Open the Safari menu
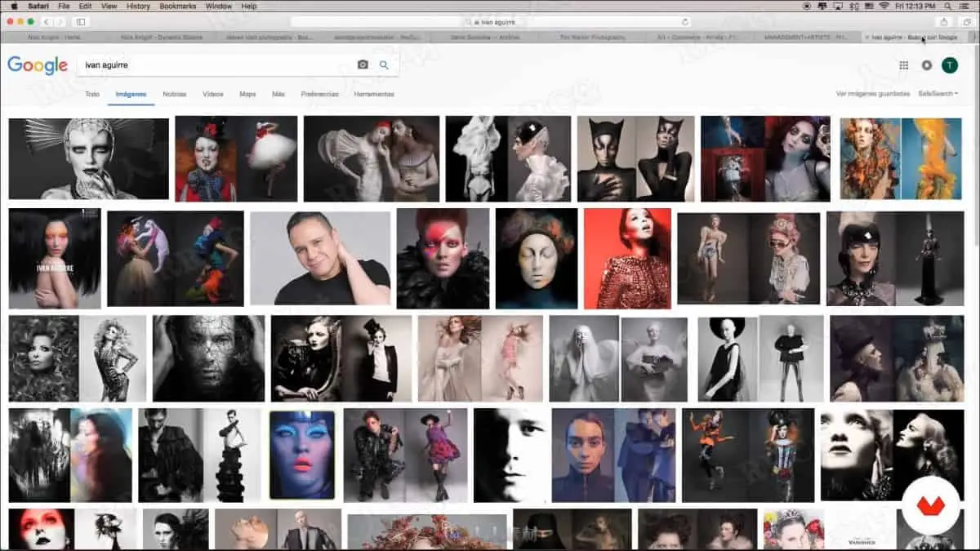The width and height of the screenshot is (980, 551). point(38,6)
